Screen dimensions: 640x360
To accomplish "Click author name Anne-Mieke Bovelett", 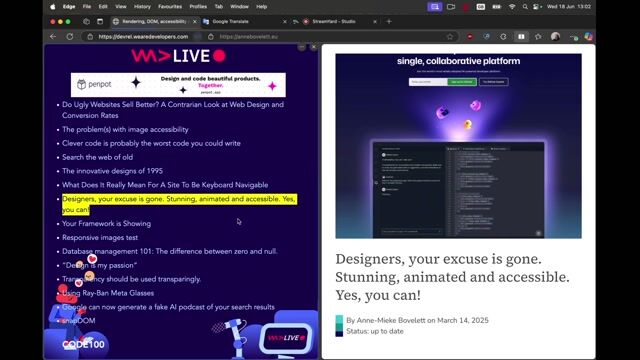I will point(391,320).
